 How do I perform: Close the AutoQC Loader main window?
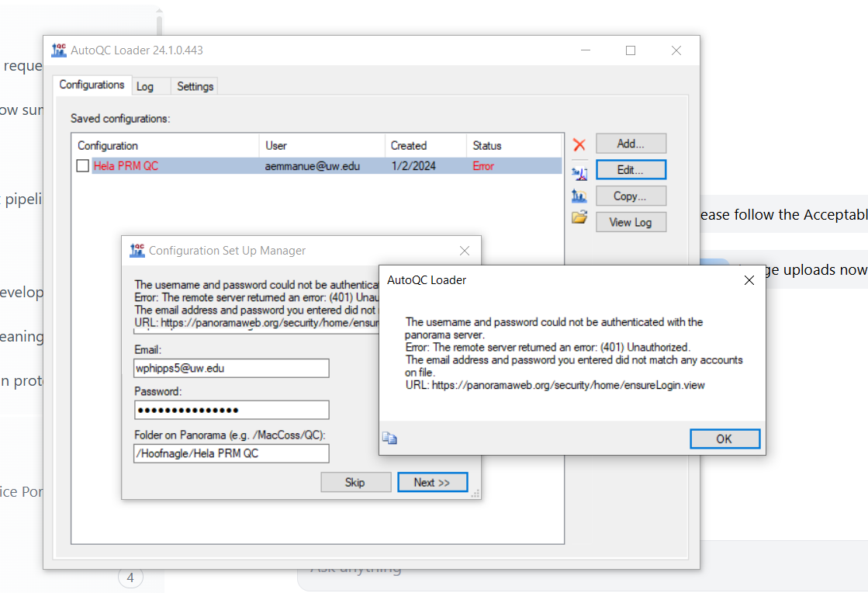click(676, 50)
